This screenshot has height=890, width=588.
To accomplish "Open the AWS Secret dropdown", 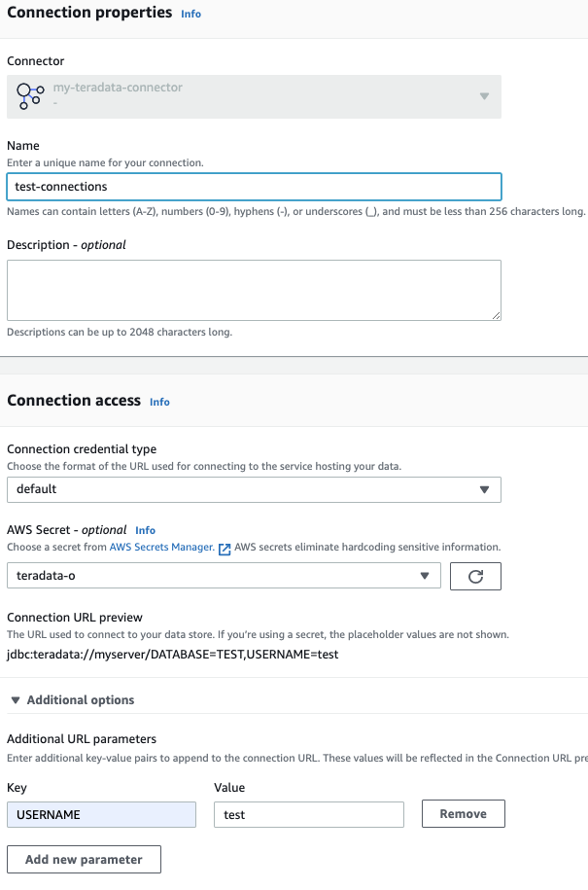I will pos(224,576).
